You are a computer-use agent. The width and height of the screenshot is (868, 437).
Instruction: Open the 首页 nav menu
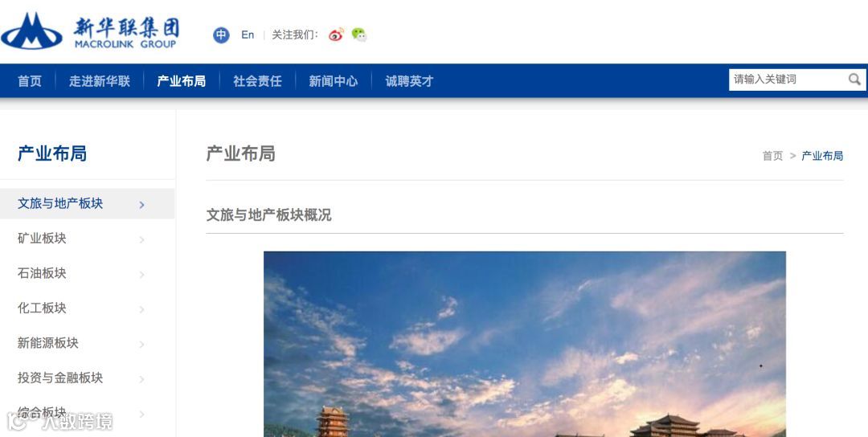[30, 81]
